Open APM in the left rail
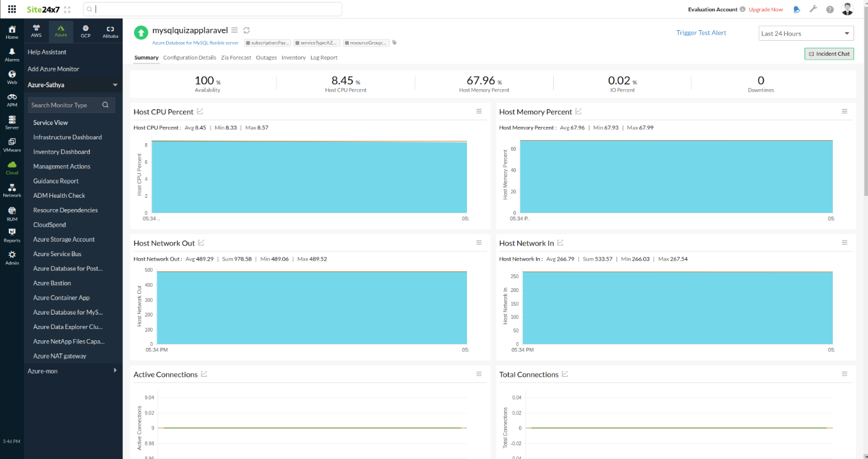This screenshot has width=868, height=459. point(12,100)
